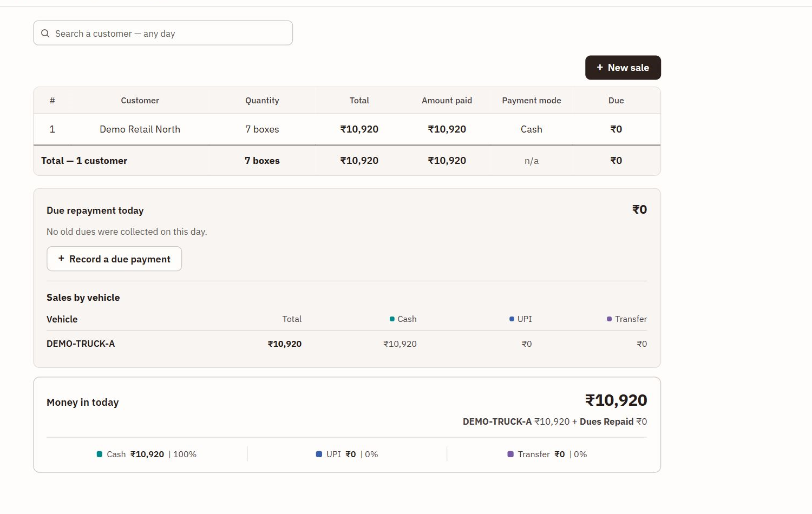Click the Due column header
812x514 pixels.
tap(616, 101)
